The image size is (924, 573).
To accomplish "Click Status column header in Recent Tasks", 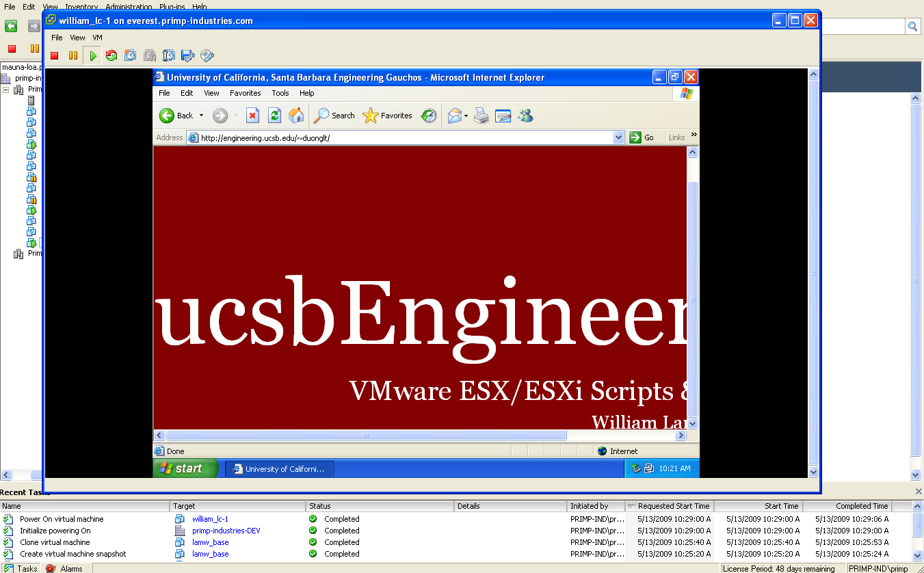I will pyautogui.click(x=380, y=506).
